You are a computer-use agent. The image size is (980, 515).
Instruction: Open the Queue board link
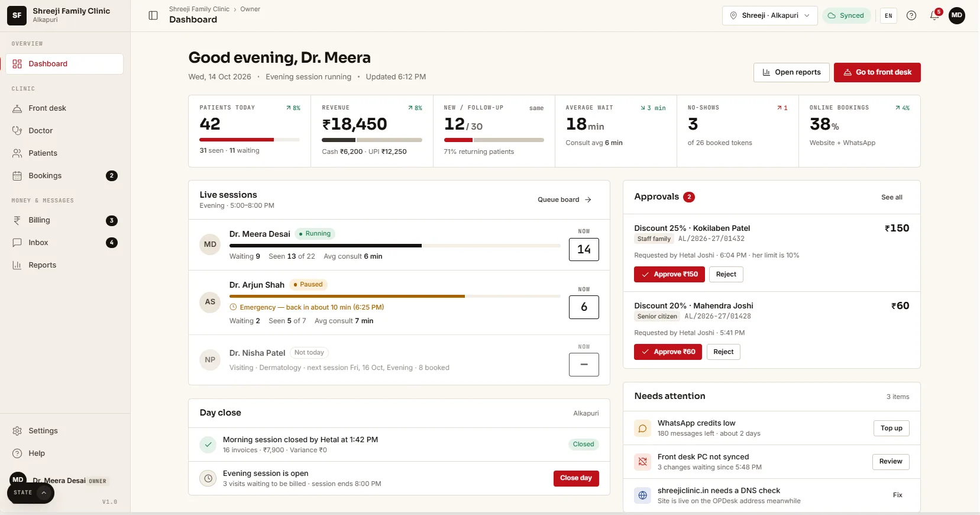click(x=565, y=199)
